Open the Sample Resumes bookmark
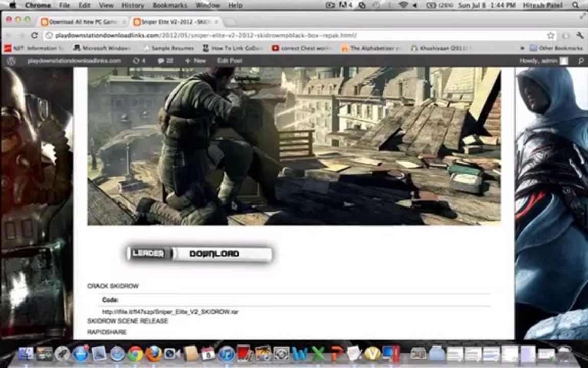 (x=168, y=48)
